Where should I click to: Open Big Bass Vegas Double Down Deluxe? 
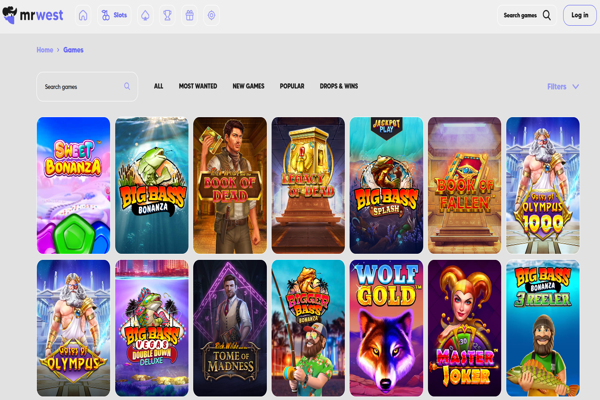[x=152, y=328]
